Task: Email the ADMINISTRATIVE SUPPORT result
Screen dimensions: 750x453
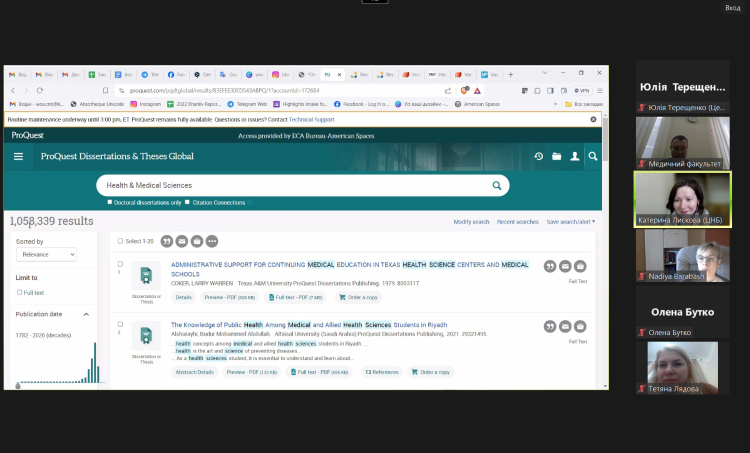Action: point(565,266)
